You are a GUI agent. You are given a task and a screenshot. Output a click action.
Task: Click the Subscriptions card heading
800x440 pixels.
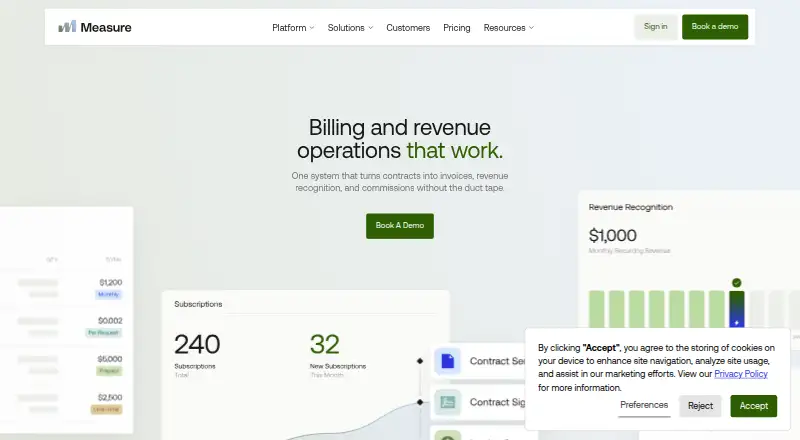[198, 304]
